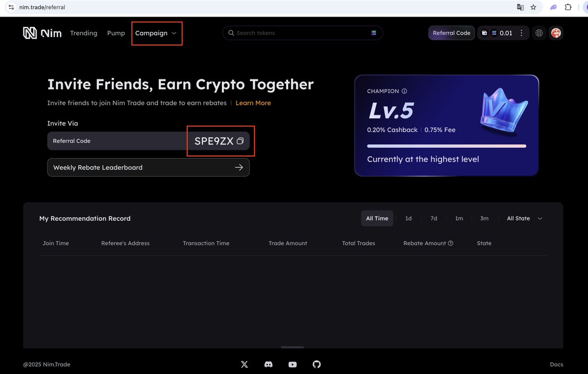Click the Transaction Time column header
Viewport: 588px width, 374px height.
point(206,243)
